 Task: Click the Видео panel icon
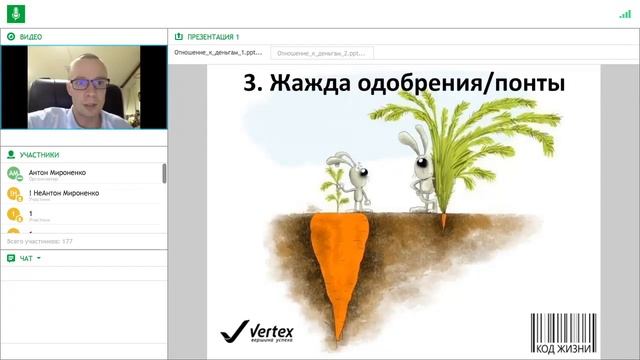pyautogui.click(x=11, y=37)
